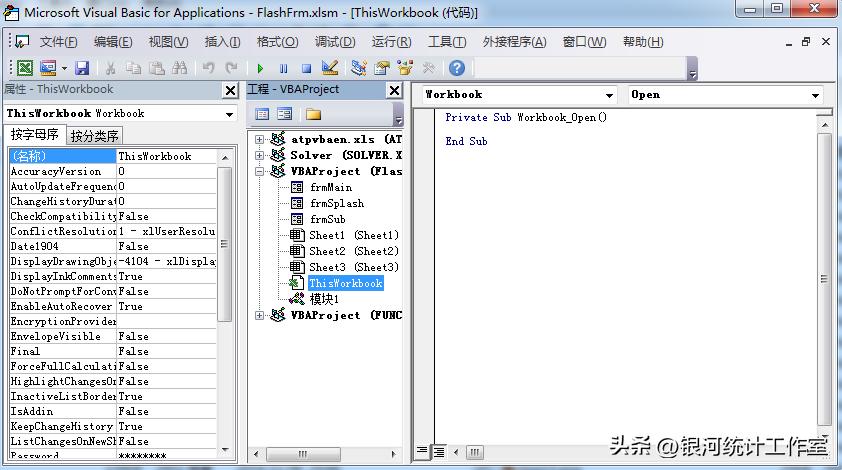Select frmSub form in project tree
This screenshot has height=470, width=842.
pyautogui.click(x=328, y=219)
